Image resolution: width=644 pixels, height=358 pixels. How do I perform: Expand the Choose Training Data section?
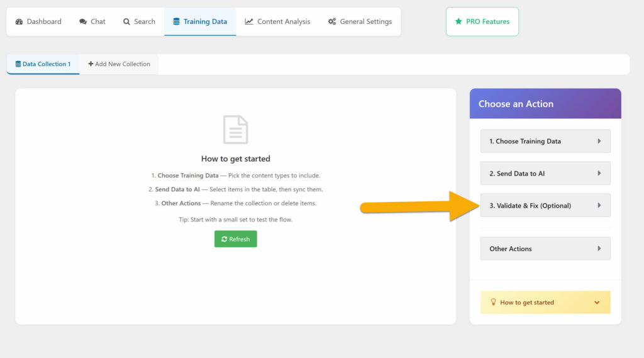[545, 141]
